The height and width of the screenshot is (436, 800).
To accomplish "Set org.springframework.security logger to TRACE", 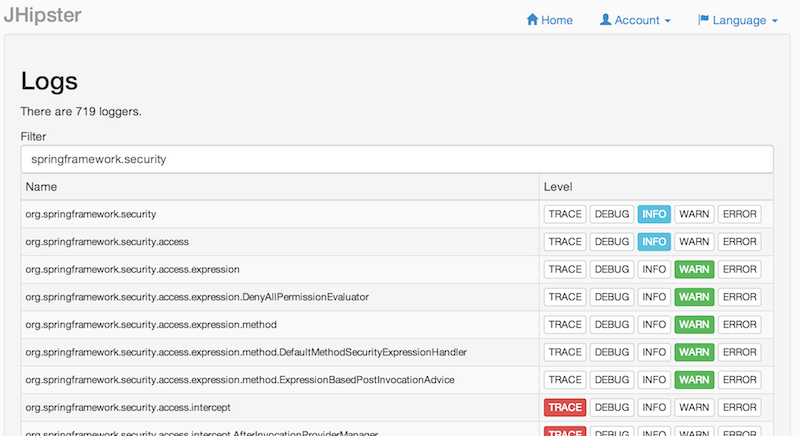I will pyautogui.click(x=565, y=214).
